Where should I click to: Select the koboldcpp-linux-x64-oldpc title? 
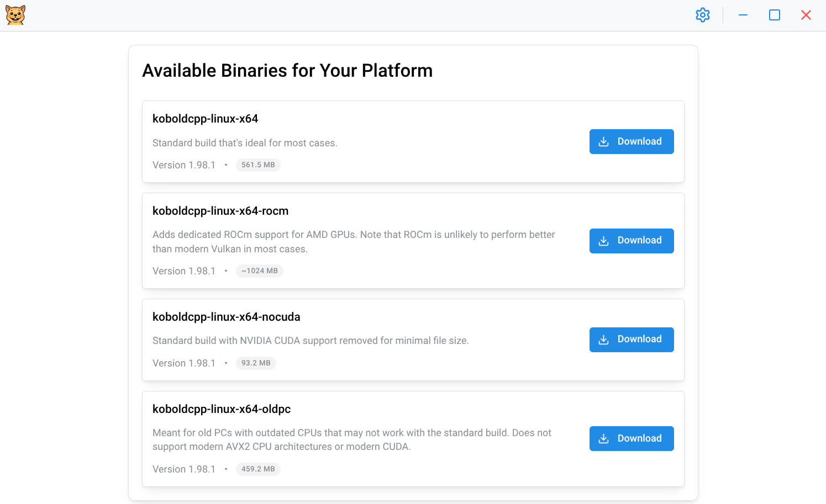click(x=222, y=409)
